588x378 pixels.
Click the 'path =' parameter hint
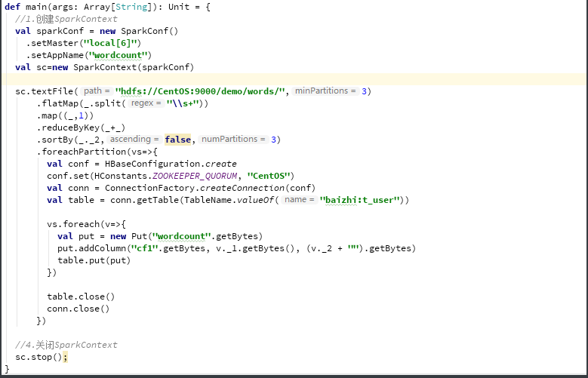tap(97, 91)
